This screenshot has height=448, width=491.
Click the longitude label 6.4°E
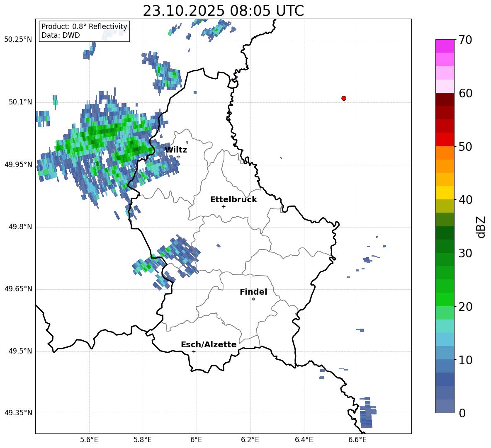(304, 440)
